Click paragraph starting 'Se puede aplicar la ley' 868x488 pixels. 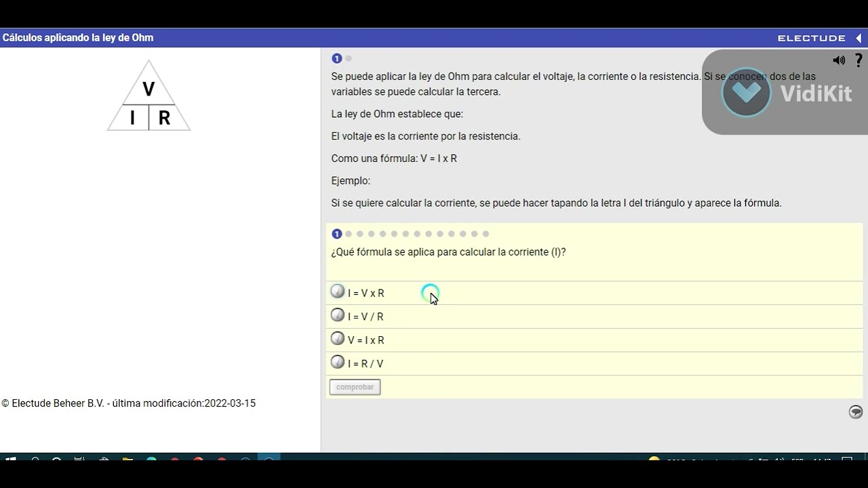click(574, 84)
